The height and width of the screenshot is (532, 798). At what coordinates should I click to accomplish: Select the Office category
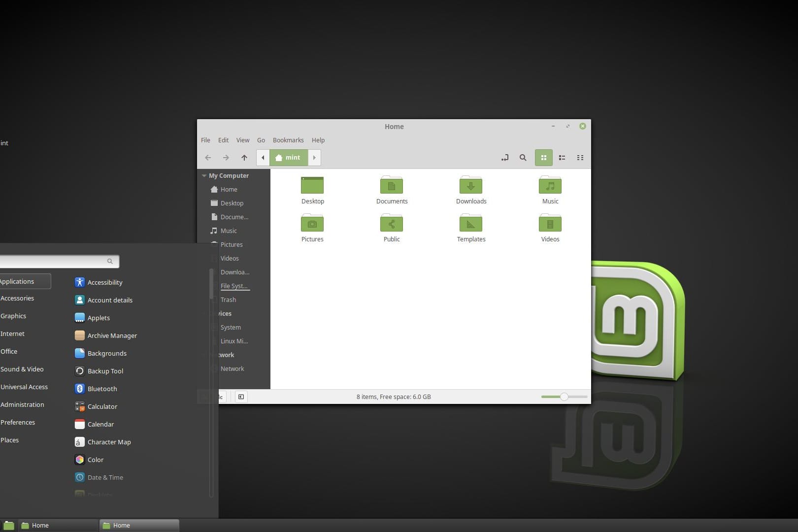pyautogui.click(x=9, y=352)
